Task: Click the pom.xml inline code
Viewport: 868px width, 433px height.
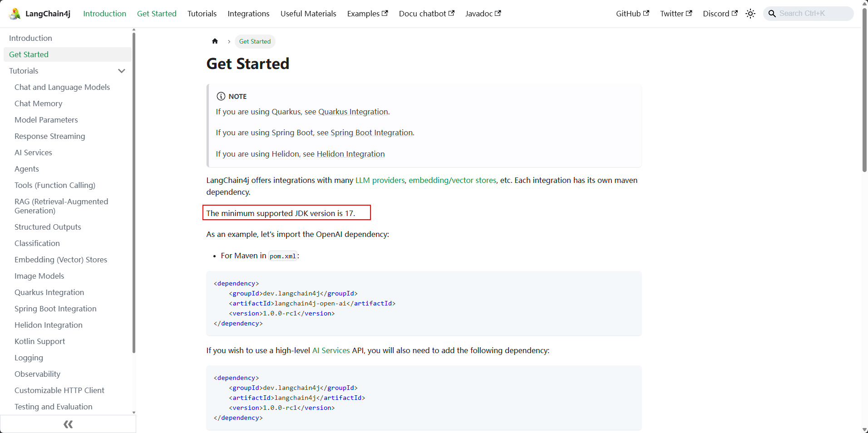Action: 282,256
